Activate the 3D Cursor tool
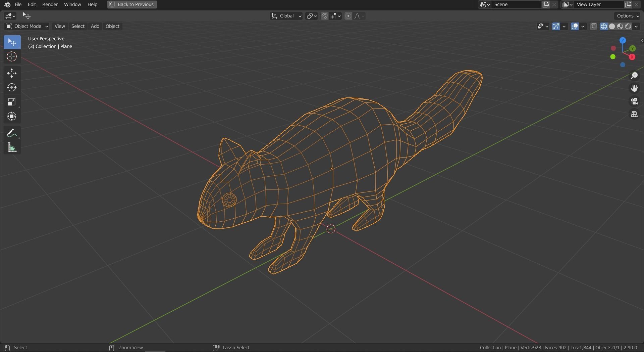The height and width of the screenshot is (352, 644). pyautogui.click(x=12, y=56)
